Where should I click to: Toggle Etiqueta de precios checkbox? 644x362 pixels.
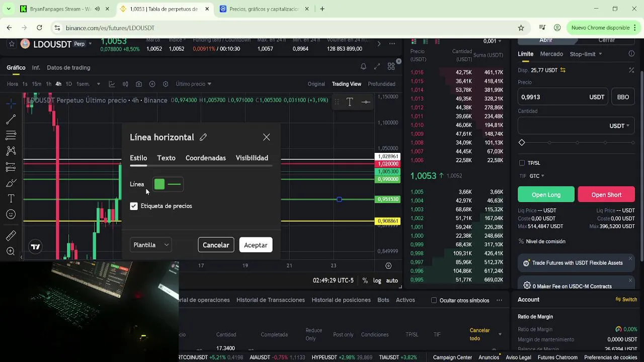pyautogui.click(x=134, y=206)
